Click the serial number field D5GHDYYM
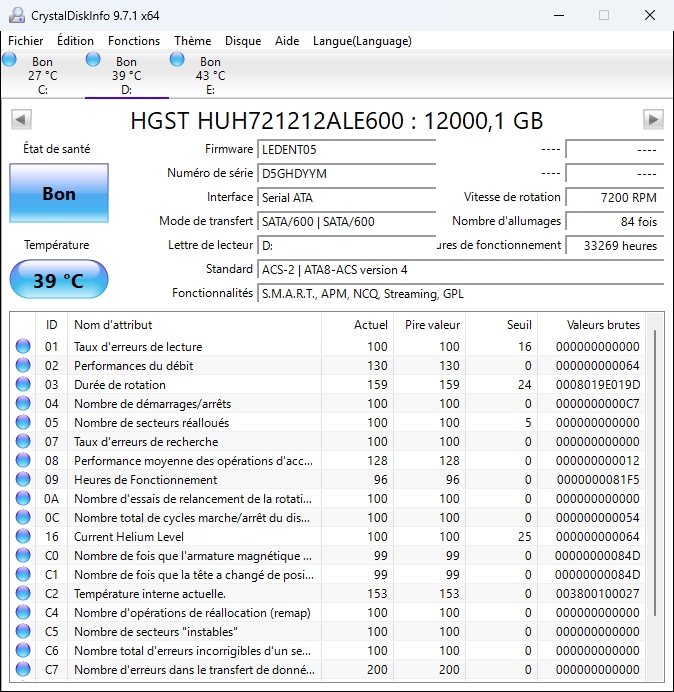The image size is (674, 692). 346,173
